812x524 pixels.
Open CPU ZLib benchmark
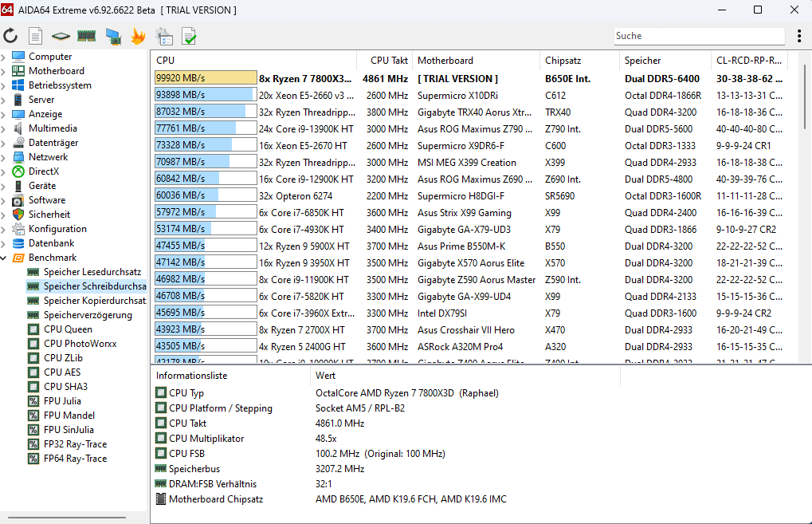pyautogui.click(x=63, y=357)
